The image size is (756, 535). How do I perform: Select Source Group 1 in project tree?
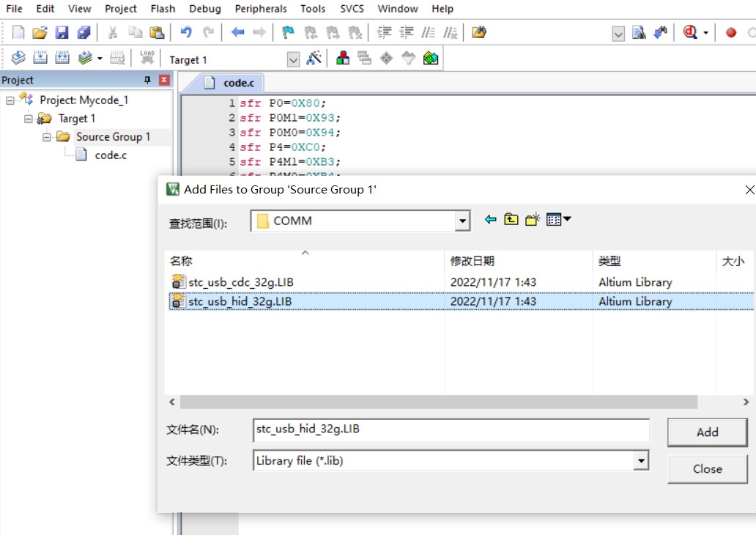click(113, 137)
